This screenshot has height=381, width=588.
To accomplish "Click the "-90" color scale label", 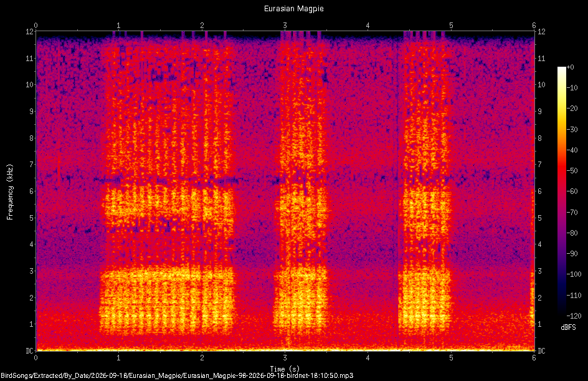I will [x=572, y=254].
